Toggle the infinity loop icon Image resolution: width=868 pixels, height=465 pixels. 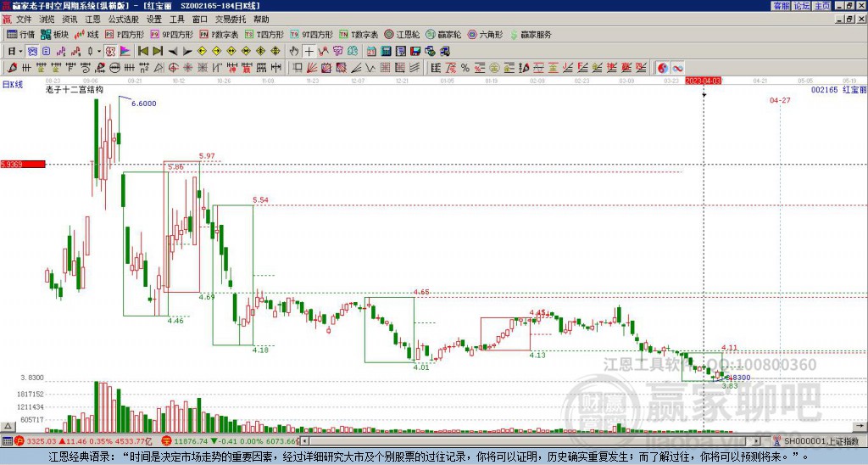pyautogui.click(x=677, y=68)
